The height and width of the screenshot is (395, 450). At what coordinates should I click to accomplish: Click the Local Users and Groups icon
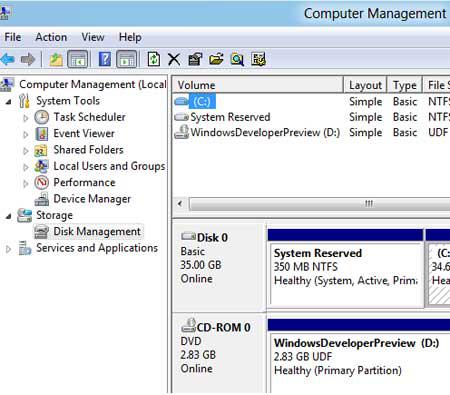(41, 166)
